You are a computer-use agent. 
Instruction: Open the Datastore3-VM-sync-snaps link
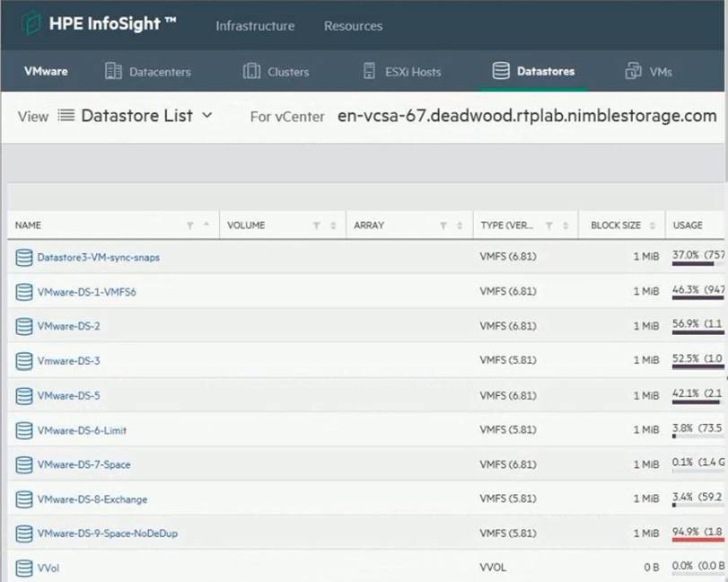click(x=99, y=257)
